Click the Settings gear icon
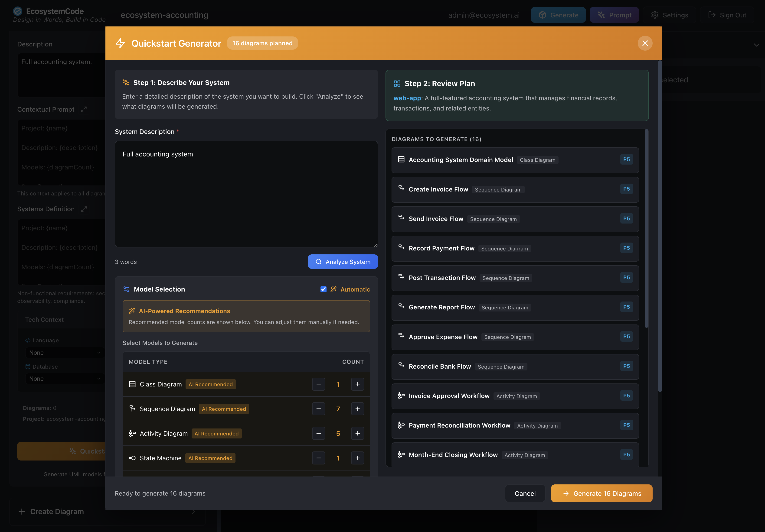Viewport: 765px width, 532px height. [655, 15]
